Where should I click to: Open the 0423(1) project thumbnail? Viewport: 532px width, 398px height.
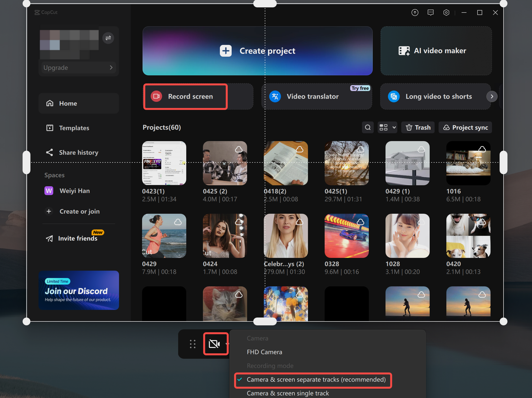point(164,163)
